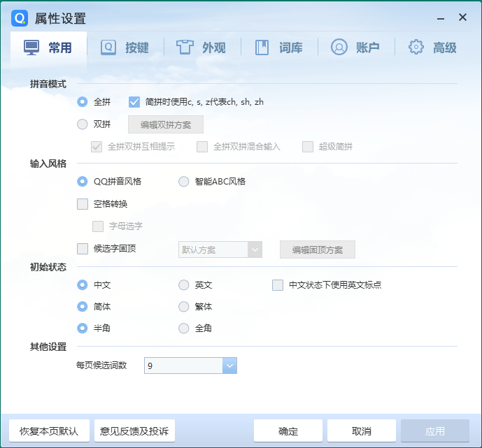Uncheck 简拼时使用c, s, z代表ch, sh, zh
The height and width of the screenshot is (448, 482).
pyautogui.click(x=134, y=102)
